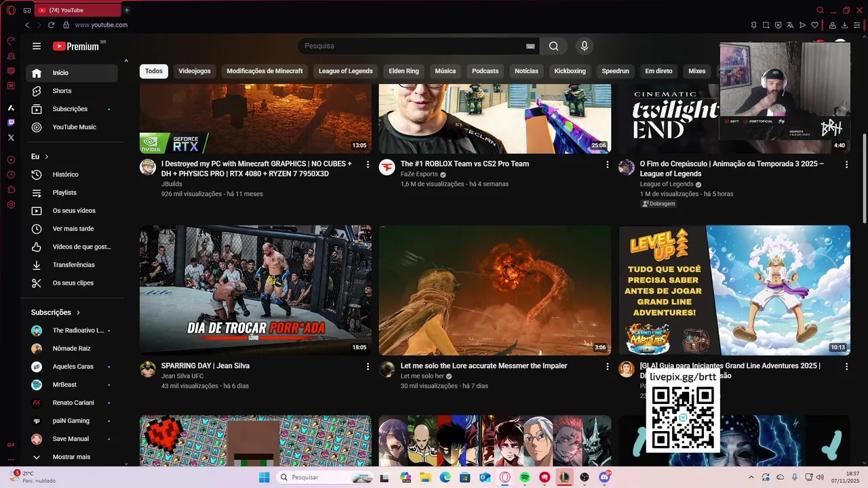Open the paiN Gaming subscription
This screenshot has height=488, width=868.
click(72, 421)
